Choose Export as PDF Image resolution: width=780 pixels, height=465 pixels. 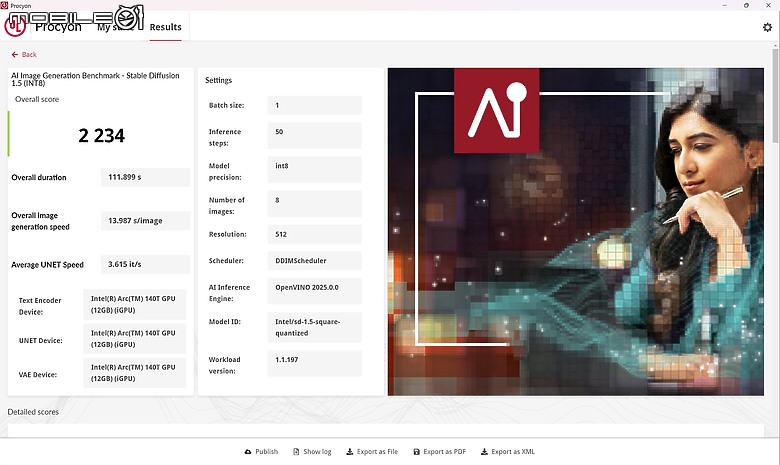point(440,452)
